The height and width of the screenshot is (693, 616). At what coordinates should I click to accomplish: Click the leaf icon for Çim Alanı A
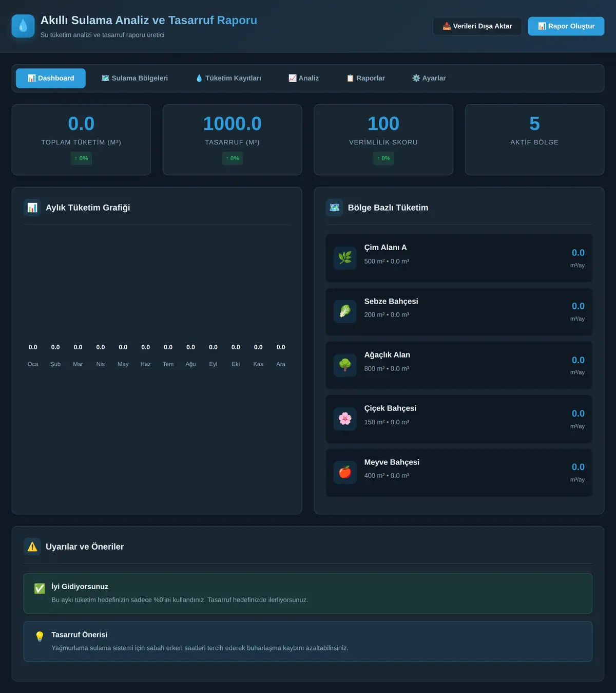pyautogui.click(x=345, y=258)
